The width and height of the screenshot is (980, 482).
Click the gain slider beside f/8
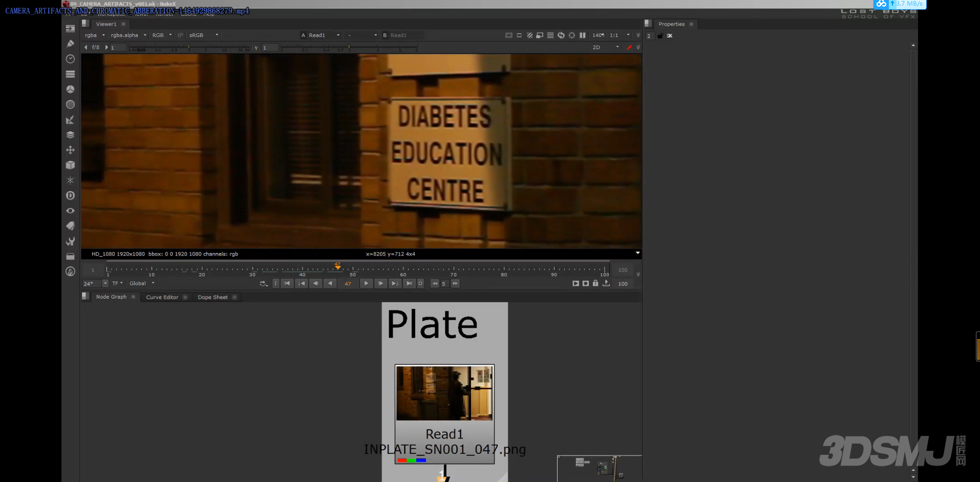pos(188,47)
